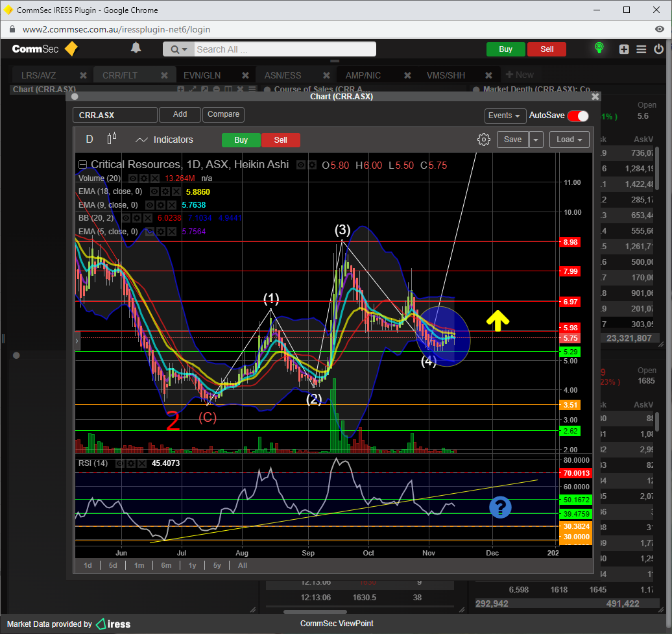This screenshot has width=672, height=634.
Task: Click the chart toolbar red Sell button
Action: point(281,140)
